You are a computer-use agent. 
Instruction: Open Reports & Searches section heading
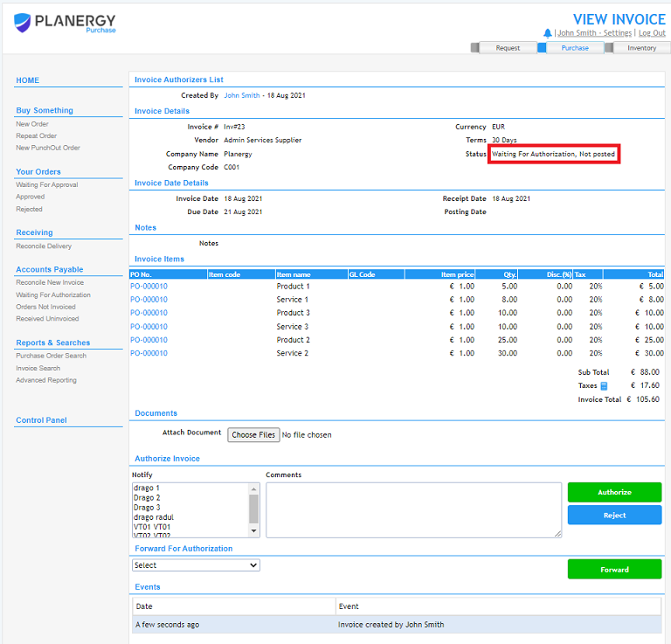pos(53,343)
